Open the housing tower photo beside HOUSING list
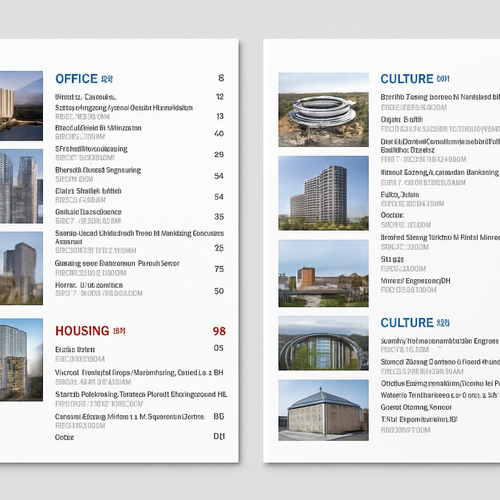Screen dimensions: 500x500 click(21, 360)
